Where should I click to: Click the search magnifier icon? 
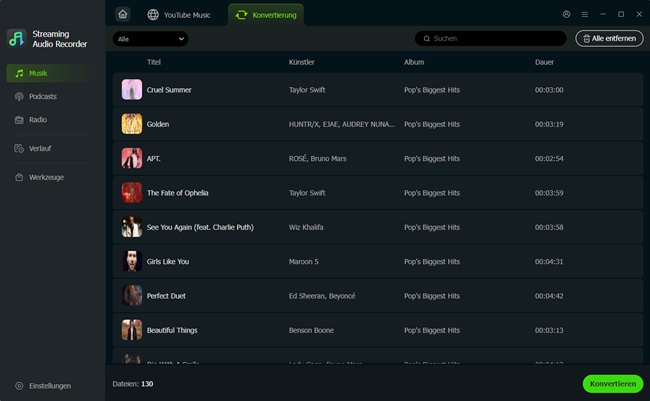point(427,39)
